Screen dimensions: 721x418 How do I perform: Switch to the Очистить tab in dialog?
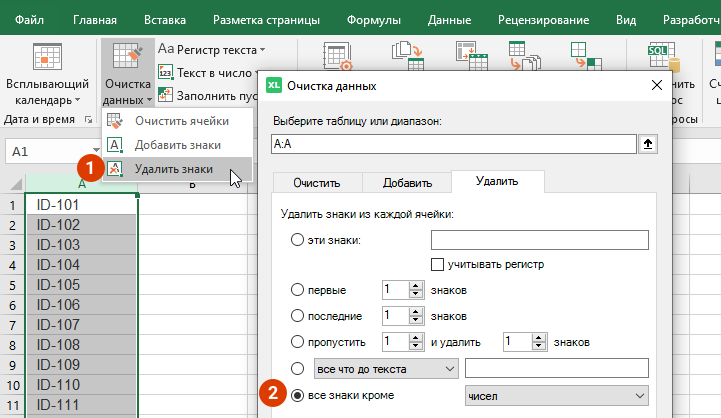[316, 183]
